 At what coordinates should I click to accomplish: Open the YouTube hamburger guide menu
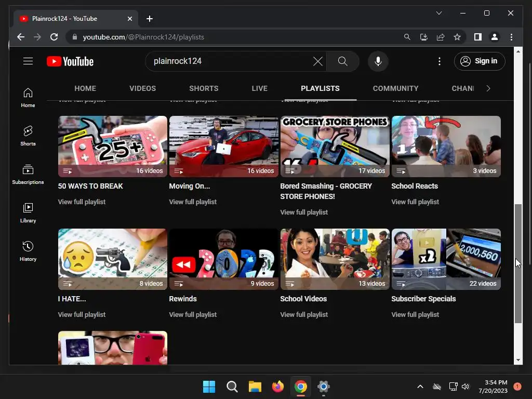[28, 61]
